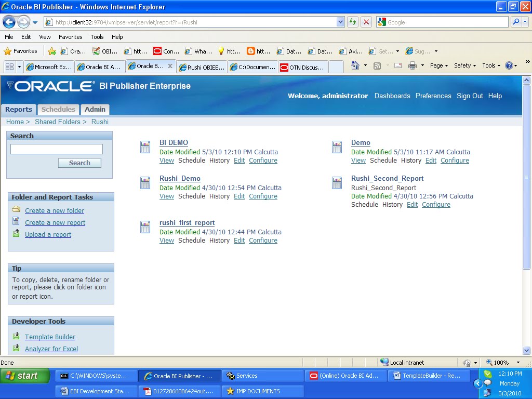Expand the address bar history dropdown
The image size is (532, 399).
tap(340, 22)
